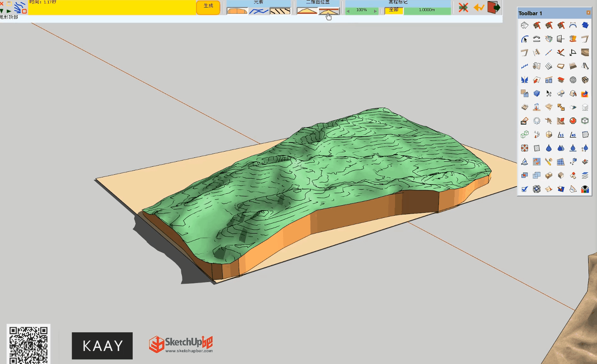Click the 1.0000m elevation interval field
The width and height of the screenshot is (597, 364).
click(427, 10)
